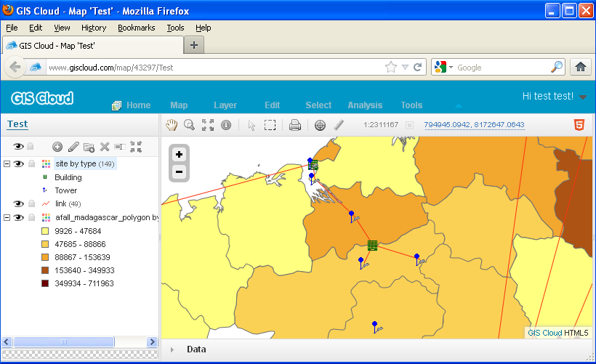
Task: Zoom out with the map minus button
Action: (x=179, y=171)
